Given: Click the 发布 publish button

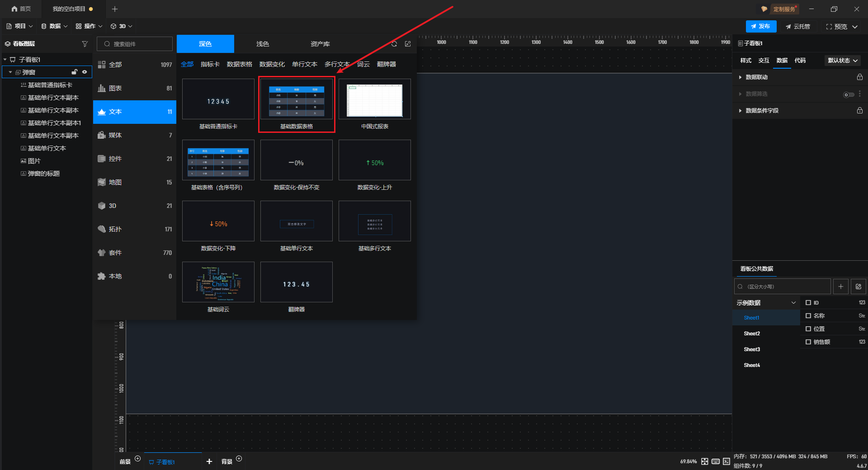Looking at the screenshot, I should (x=761, y=27).
